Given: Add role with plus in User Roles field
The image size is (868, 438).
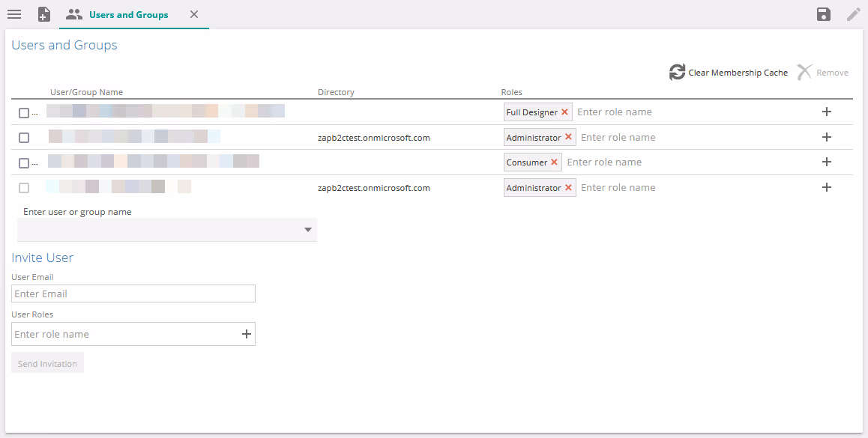Looking at the screenshot, I should [x=246, y=334].
